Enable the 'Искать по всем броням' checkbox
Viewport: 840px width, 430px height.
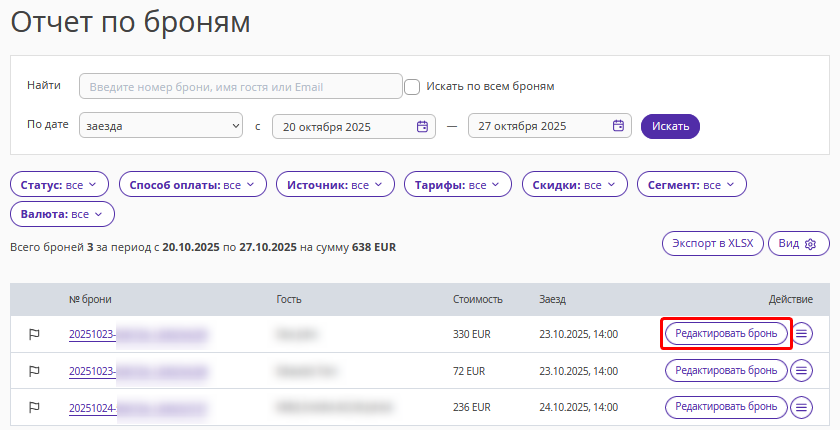click(412, 87)
